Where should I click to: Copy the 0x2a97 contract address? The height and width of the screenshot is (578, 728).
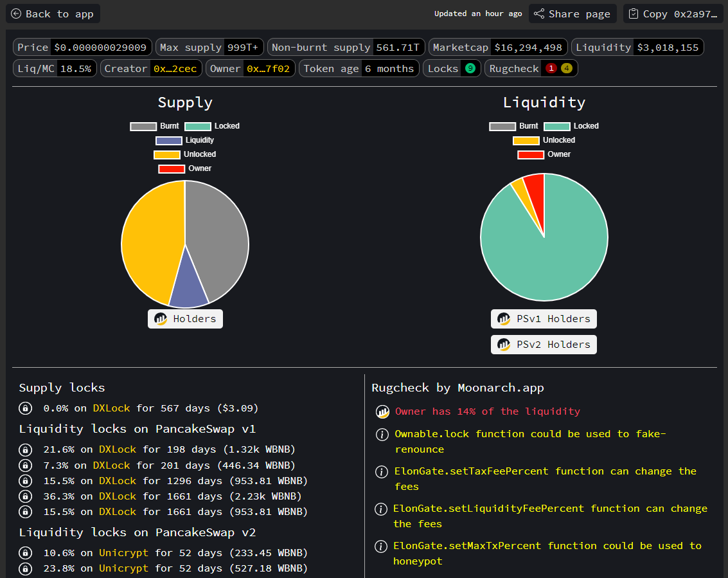(x=673, y=14)
